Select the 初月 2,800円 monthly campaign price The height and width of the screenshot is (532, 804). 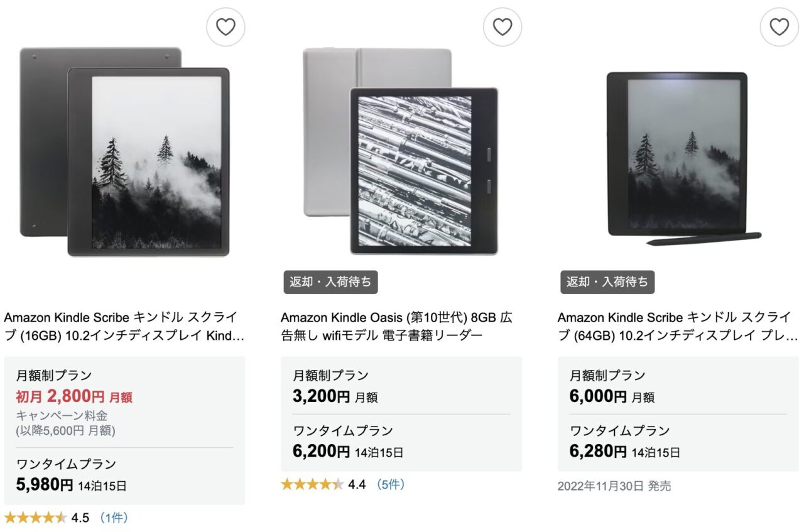74,397
